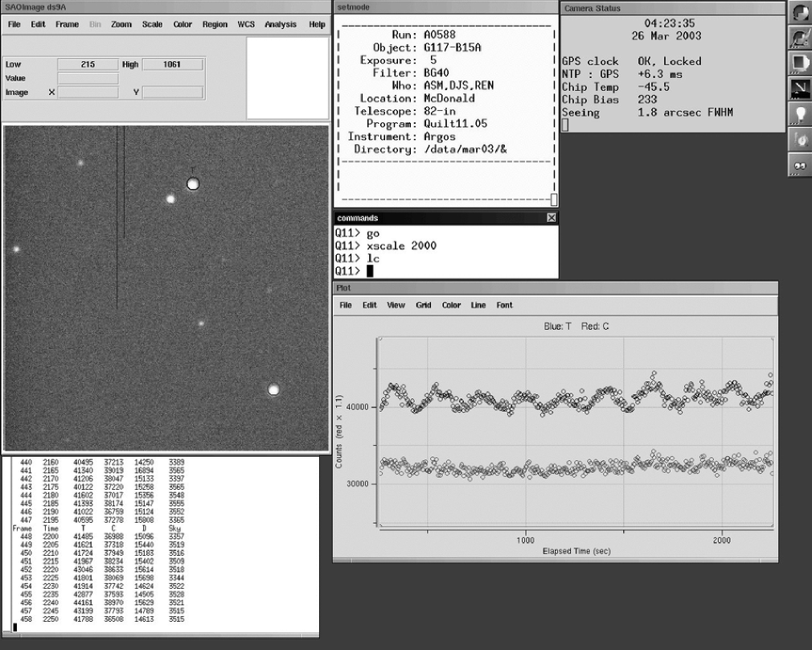Open the Analysis menu in SAOImage ds9
This screenshot has width=812, height=650.
click(x=281, y=24)
